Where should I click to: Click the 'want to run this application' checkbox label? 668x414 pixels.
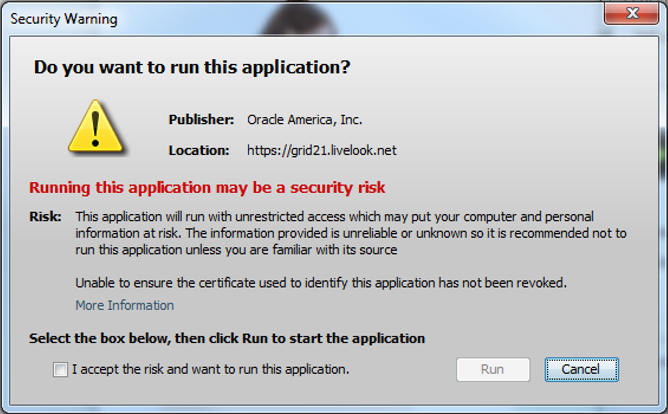click(211, 369)
